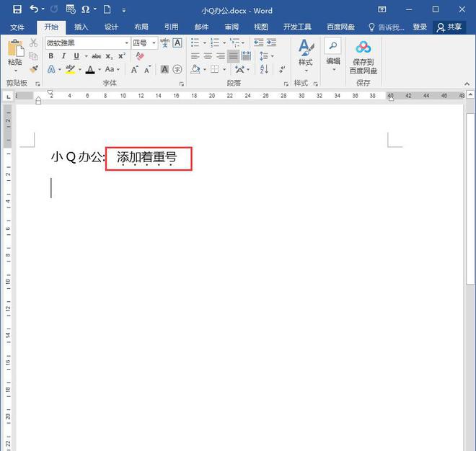This screenshot has height=451, width=476.
Task: Toggle justify alignment
Action: [x=234, y=56]
